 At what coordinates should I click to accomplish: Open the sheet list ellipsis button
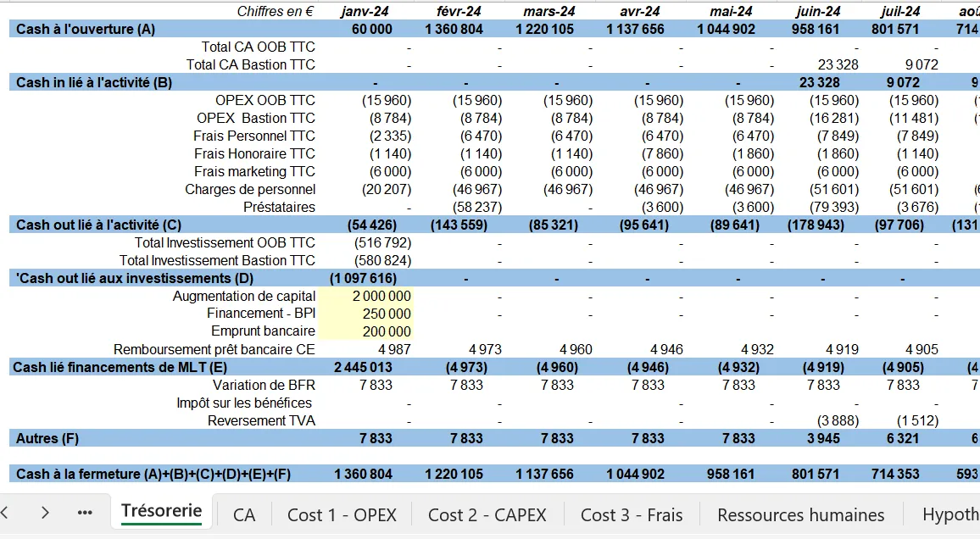pyautogui.click(x=85, y=513)
